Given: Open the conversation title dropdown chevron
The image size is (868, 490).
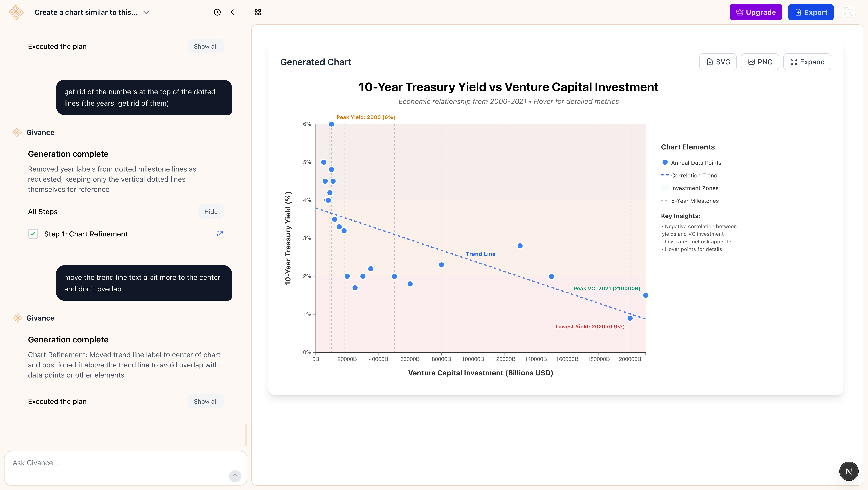Looking at the screenshot, I should (146, 12).
